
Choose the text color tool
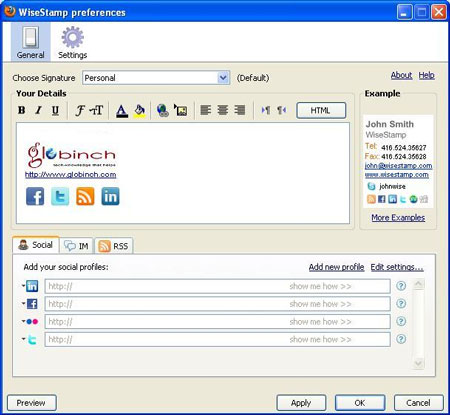click(x=122, y=111)
